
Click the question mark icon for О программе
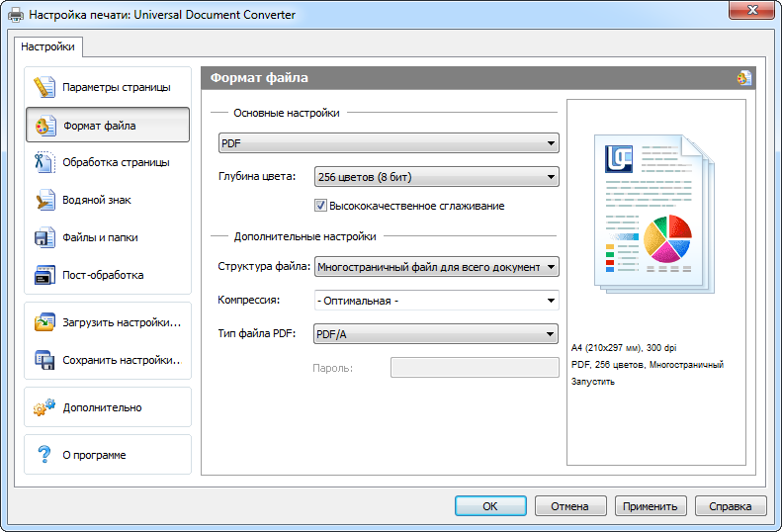[43, 455]
